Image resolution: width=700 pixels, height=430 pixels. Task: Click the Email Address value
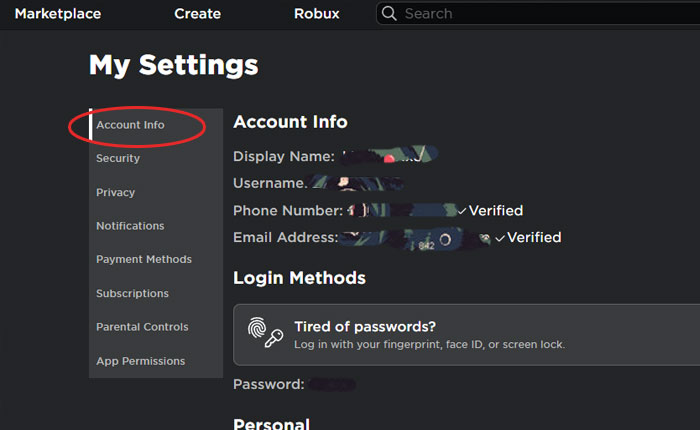click(x=416, y=238)
